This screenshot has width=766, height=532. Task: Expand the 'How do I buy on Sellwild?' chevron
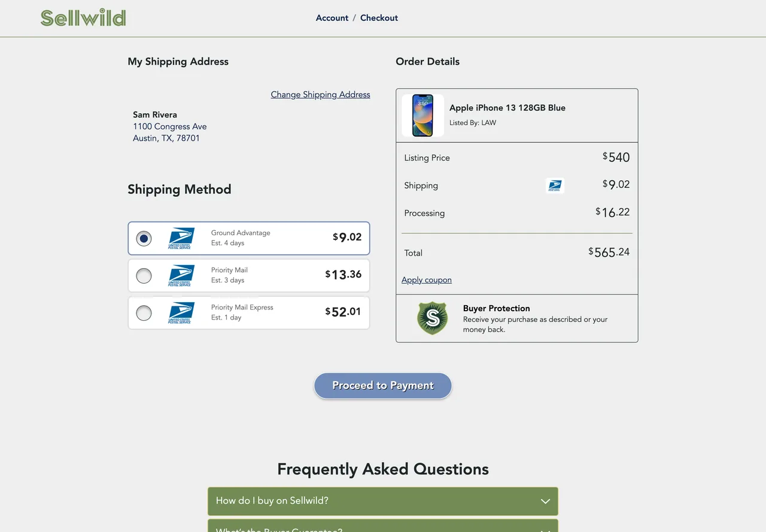tap(545, 501)
